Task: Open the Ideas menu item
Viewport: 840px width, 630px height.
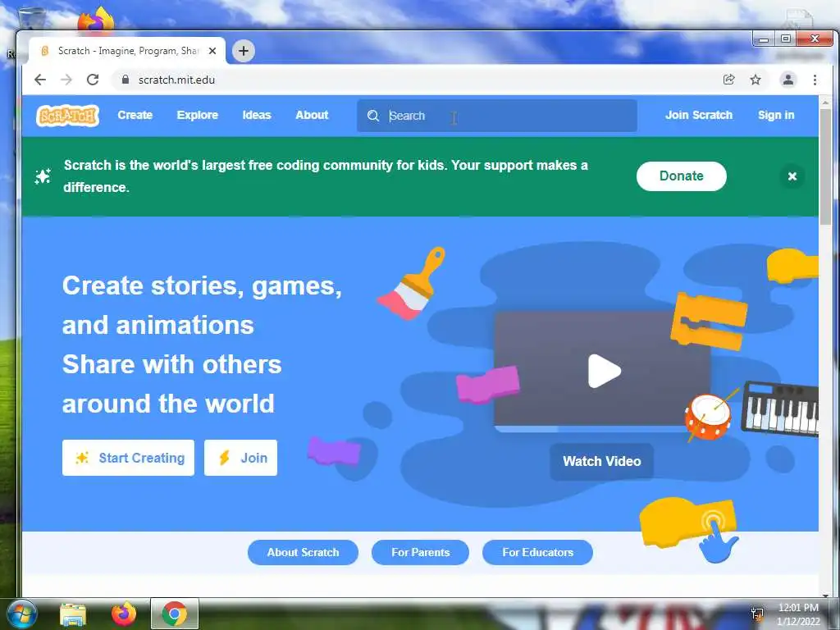Action: click(257, 115)
